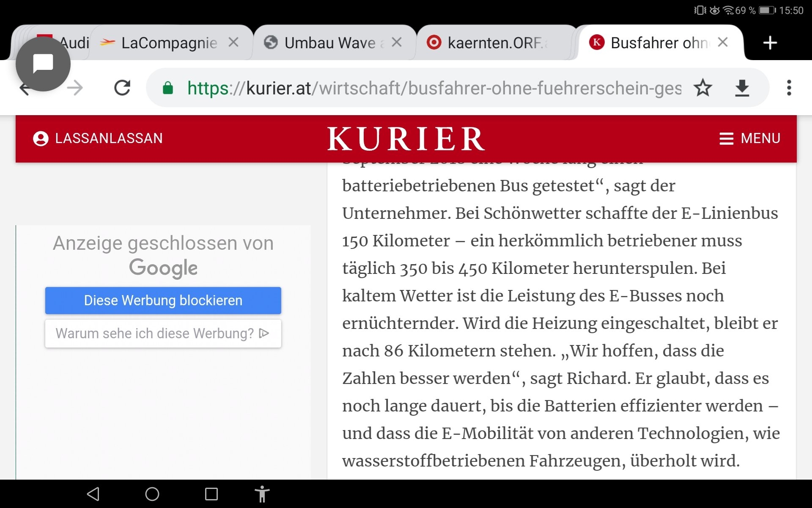Bookmark page with the star icon
Image resolution: width=812 pixels, height=508 pixels.
click(702, 88)
